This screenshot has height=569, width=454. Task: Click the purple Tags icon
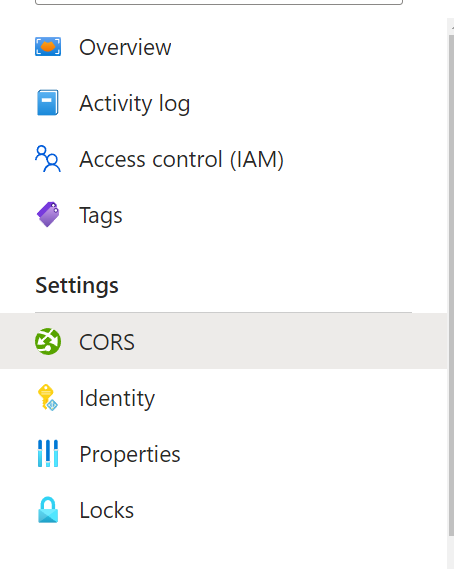tap(48, 214)
